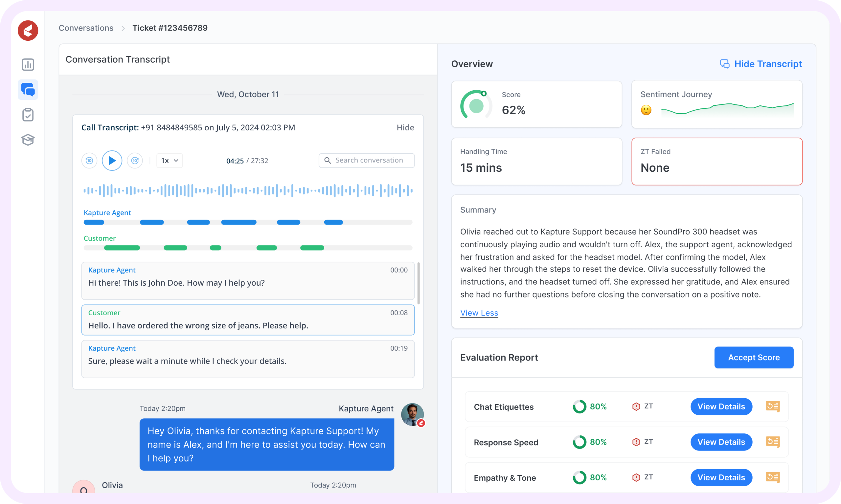The height and width of the screenshot is (504, 841).
Task: Rewind audio 10 seconds
Action: coord(89,160)
